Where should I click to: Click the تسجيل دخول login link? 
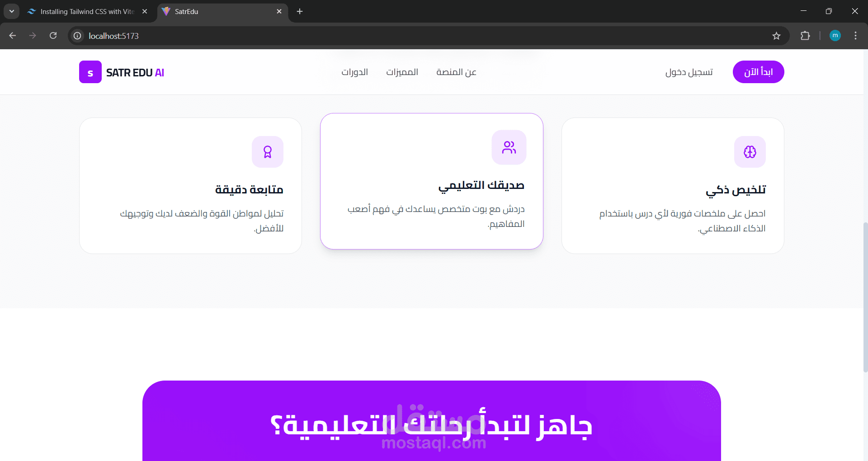(689, 72)
